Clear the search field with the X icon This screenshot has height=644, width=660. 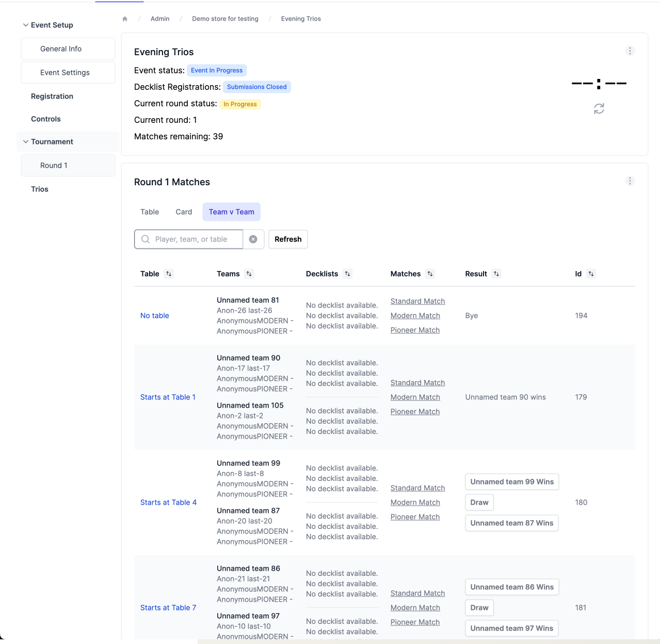(x=253, y=239)
